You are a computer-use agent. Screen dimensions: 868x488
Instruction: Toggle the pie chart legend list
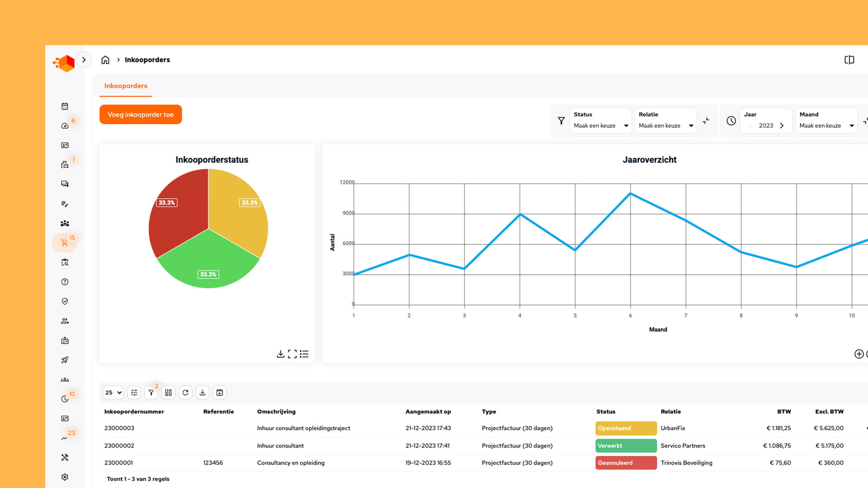pyautogui.click(x=304, y=354)
